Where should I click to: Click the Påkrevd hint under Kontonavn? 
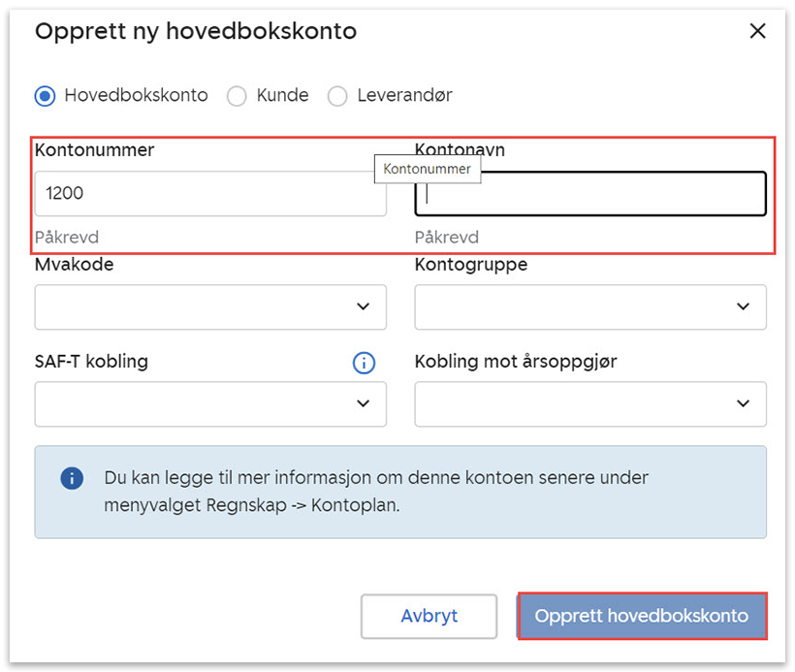click(x=447, y=238)
